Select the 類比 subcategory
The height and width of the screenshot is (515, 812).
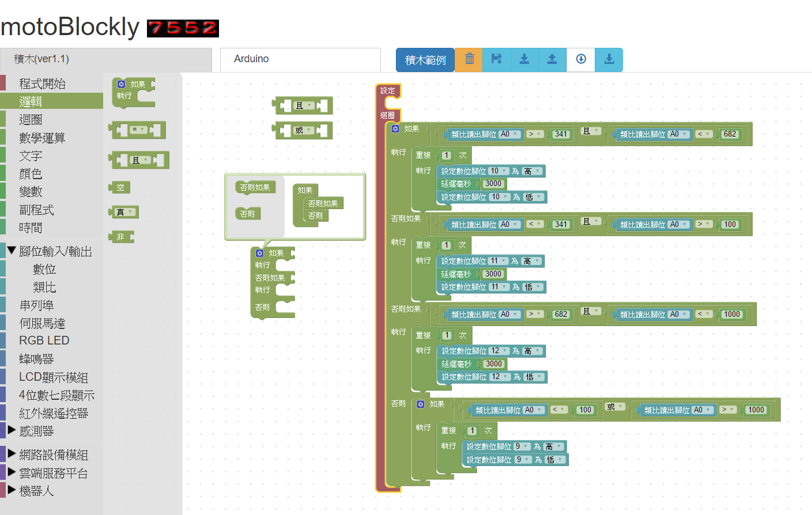click(44, 287)
